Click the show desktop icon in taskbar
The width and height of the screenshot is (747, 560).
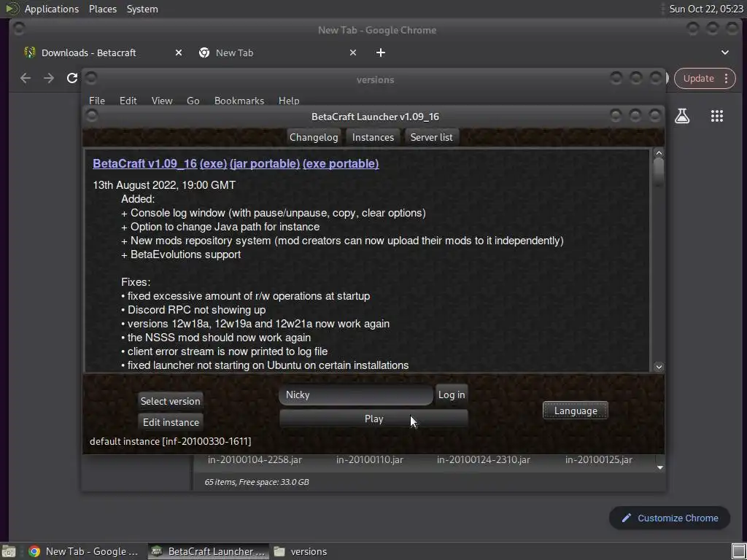9,551
